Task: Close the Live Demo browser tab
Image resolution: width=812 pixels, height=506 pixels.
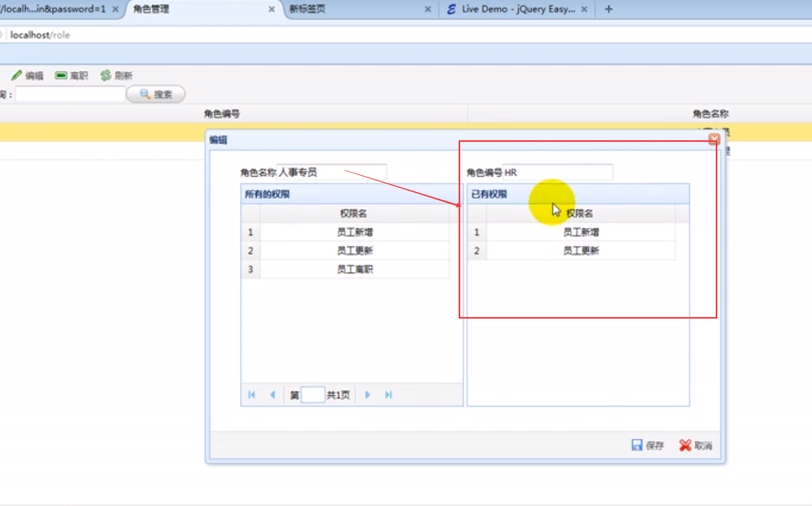Action: [584, 9]
